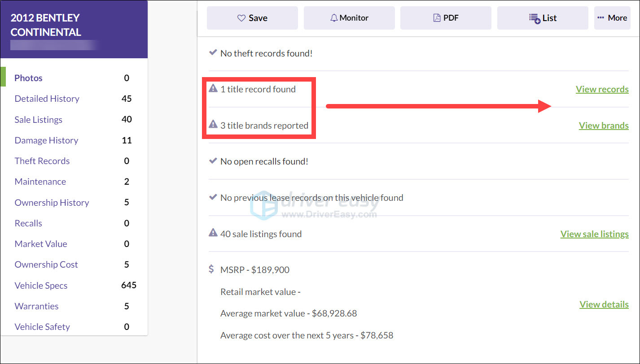Image resolution: width=640 pixels, height=364 pixels.
Task: Click the count 40 next to Sale Listings
Action: pos(127,119)
